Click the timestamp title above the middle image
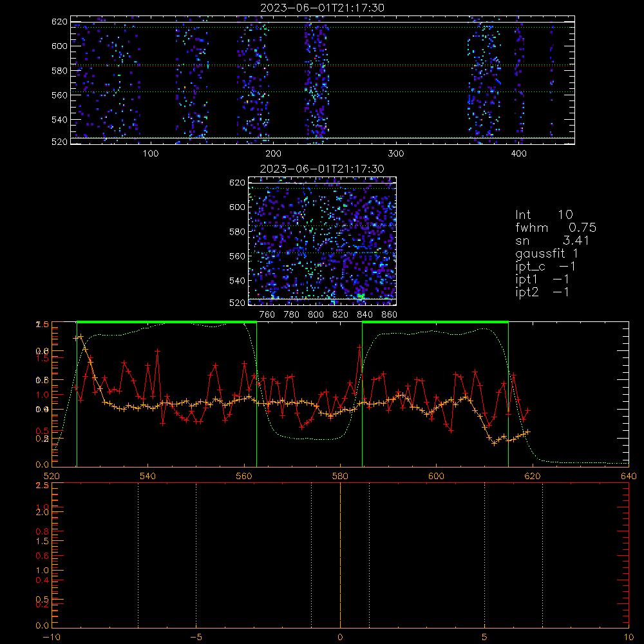The height and width of the screenshot is (644, 644). 322,169
